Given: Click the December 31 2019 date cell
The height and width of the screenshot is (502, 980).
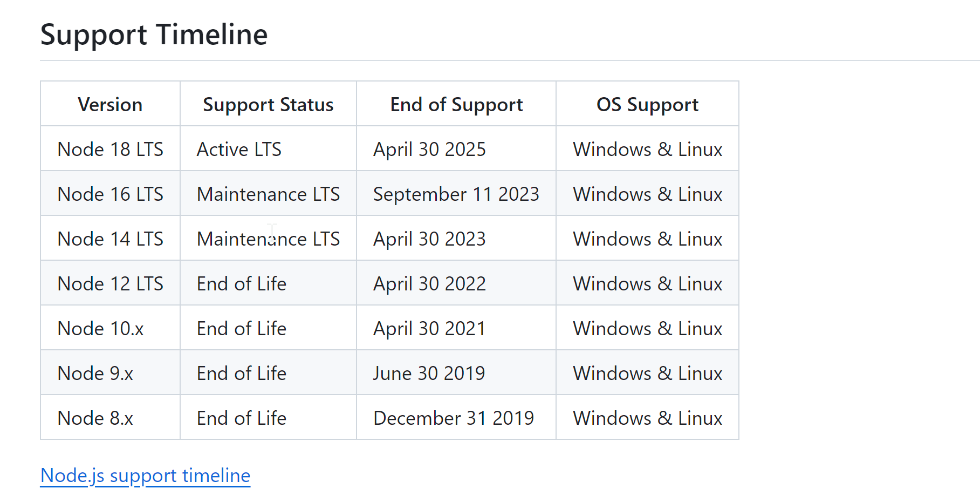Looking at the screenshot, I should 456,418.
